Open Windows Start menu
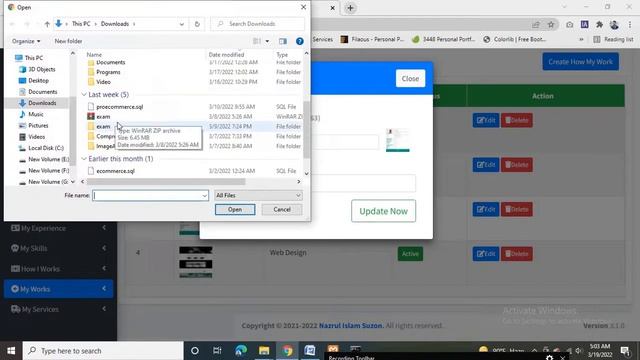 pos(11,351)
